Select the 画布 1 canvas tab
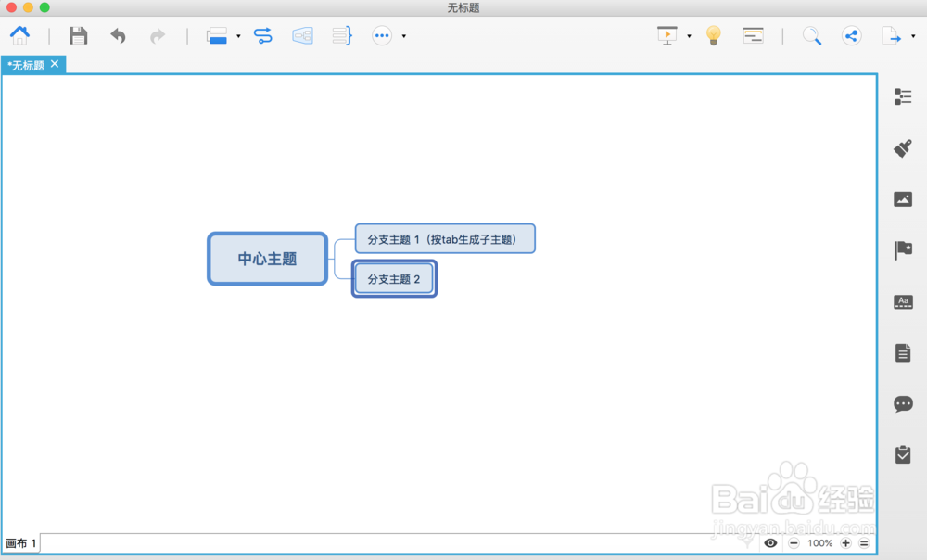The image size is (927, 560). pos(20,543)
